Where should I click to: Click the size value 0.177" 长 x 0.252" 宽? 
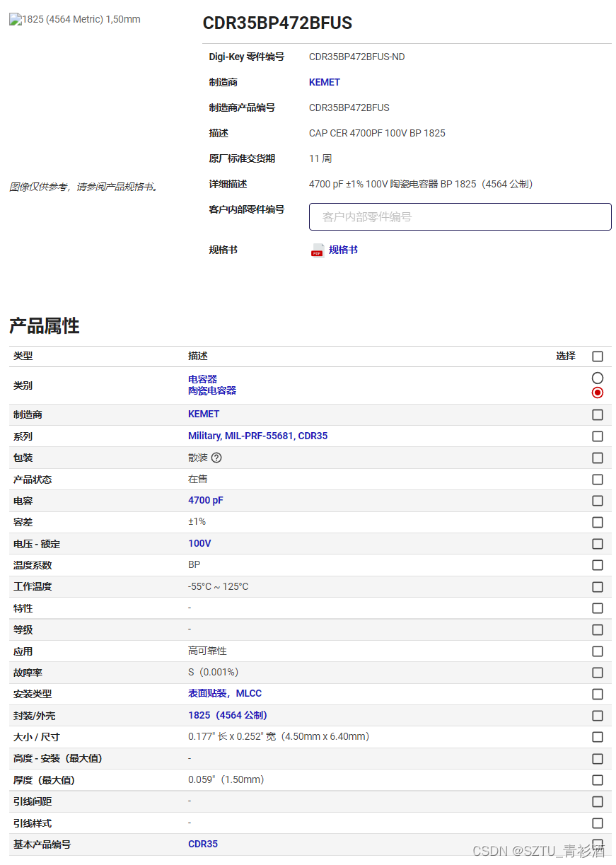point(279,737)
